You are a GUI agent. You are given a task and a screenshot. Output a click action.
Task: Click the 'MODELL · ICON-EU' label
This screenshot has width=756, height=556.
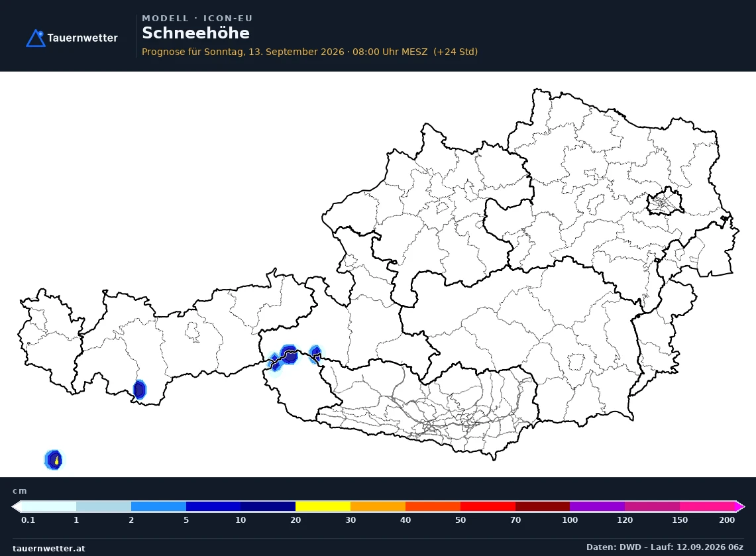197,19
